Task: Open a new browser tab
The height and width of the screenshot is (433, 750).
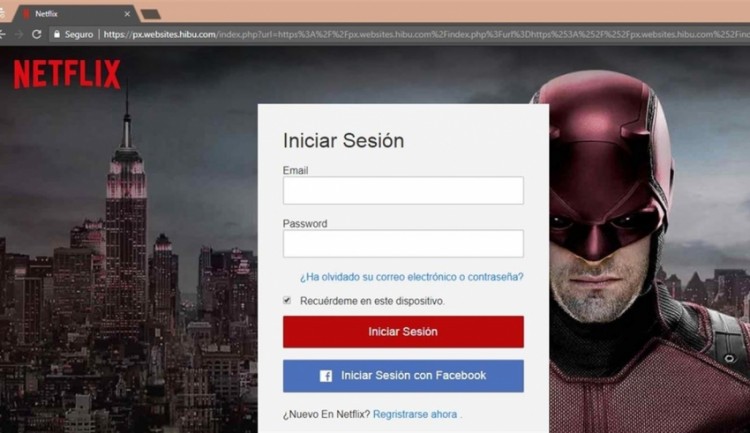Action: click(x=151, y=14)
